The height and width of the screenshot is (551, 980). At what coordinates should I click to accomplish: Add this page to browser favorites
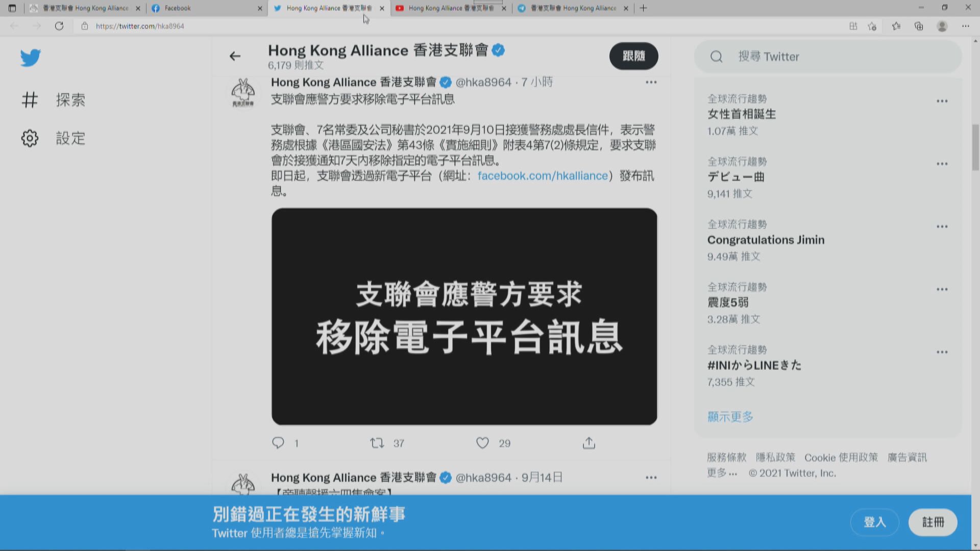[872, 26]
